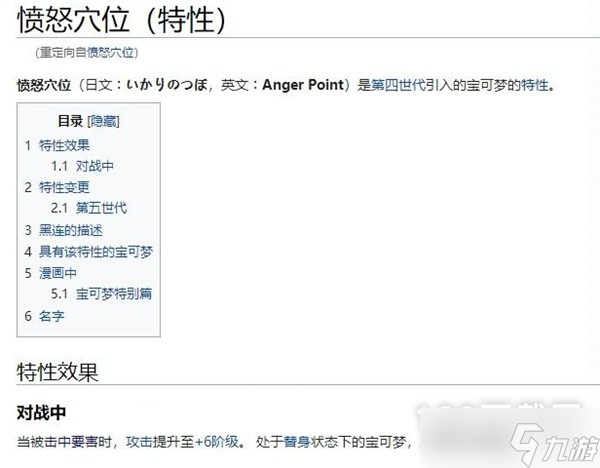The image size is (600, 468).
Task: Open the +6阶级 link
Action: pyautogui.click(x=217, y=442)
